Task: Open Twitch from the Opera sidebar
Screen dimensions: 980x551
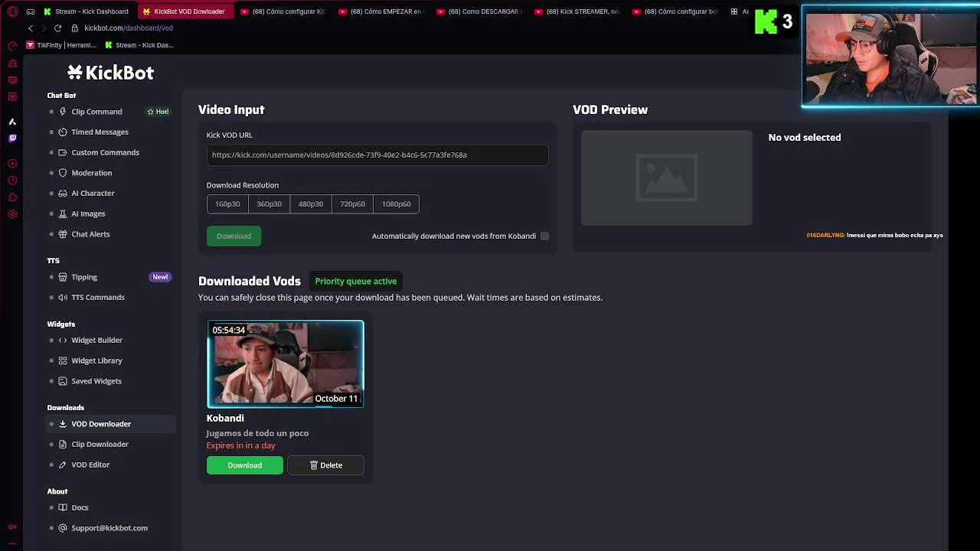Action: [12, 139]
